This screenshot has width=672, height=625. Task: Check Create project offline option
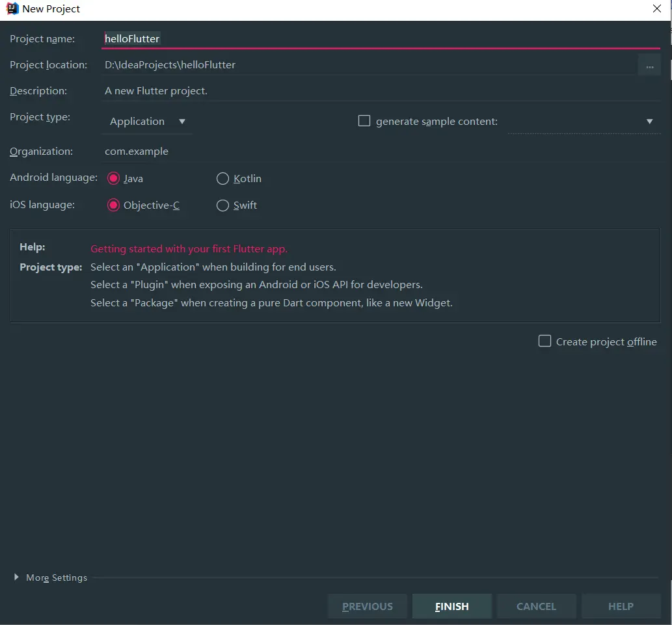pos(544,341)
